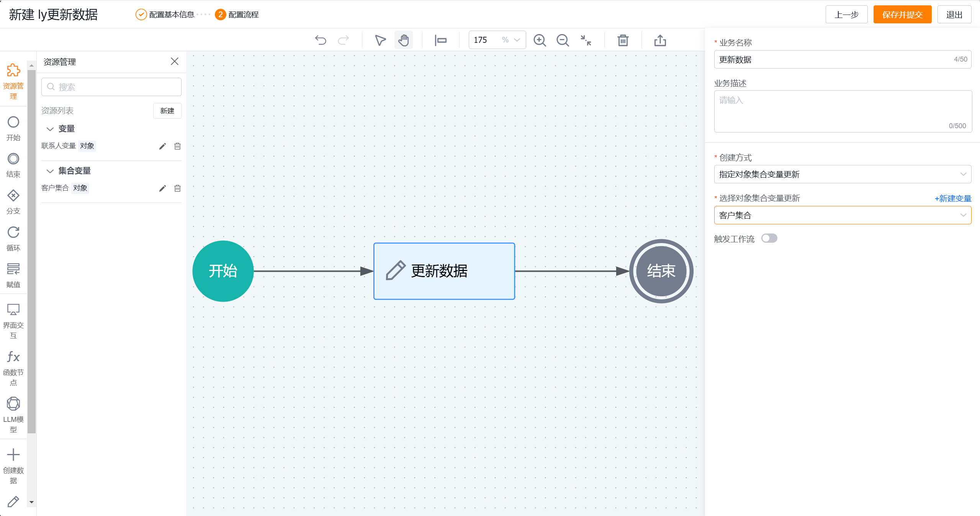
Task: Open the 创建方式 dropdown
Action: [x=843, y=174]
